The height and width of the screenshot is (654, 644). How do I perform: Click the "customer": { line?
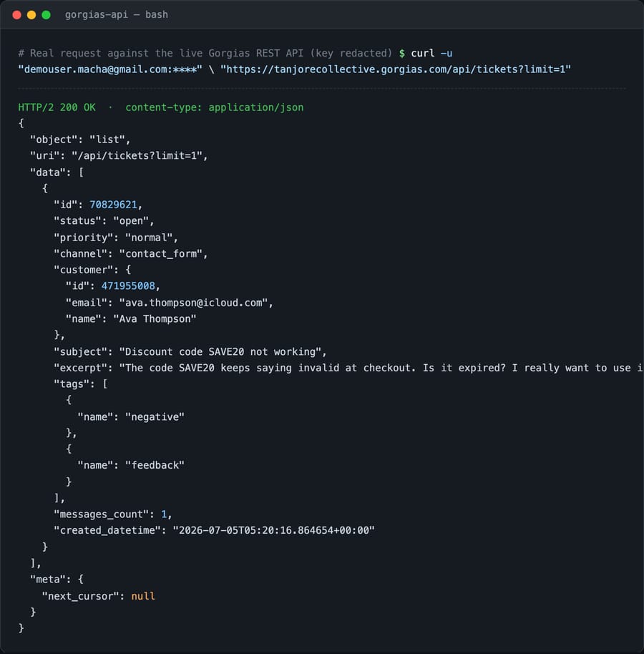coord(92,270)
